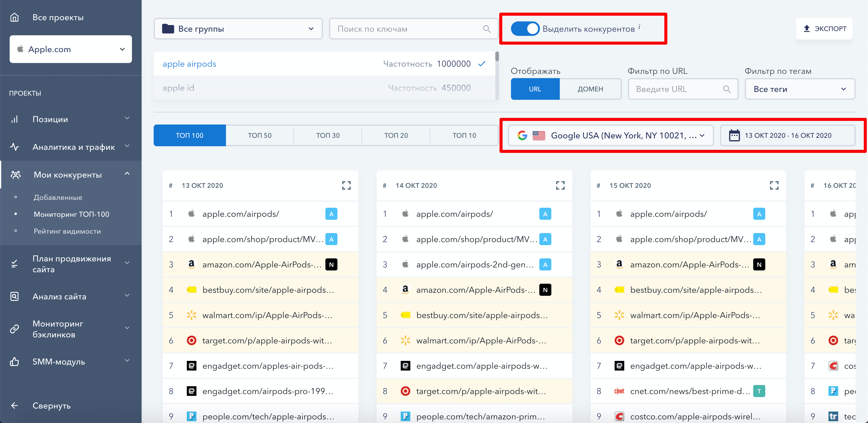This screenshot has height=423, width=868.
Task: Click the Apple logo in project selector
Action: 20,49
